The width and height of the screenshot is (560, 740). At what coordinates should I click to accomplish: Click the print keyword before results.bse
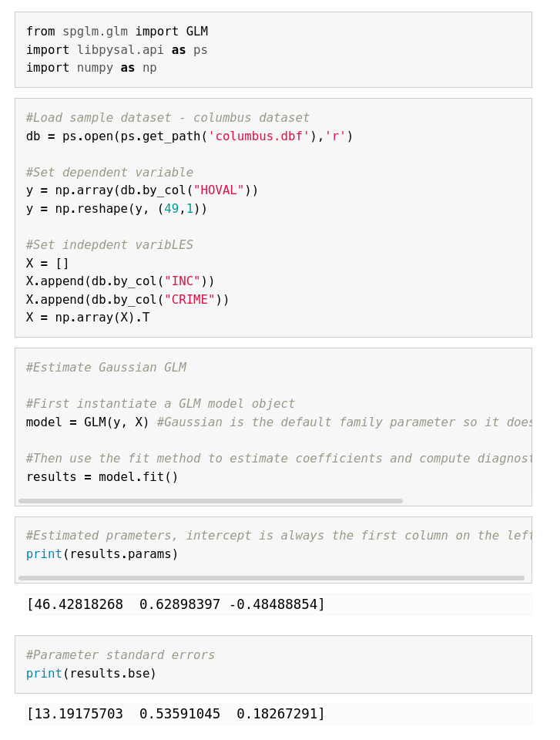click(x=44, y=674)
